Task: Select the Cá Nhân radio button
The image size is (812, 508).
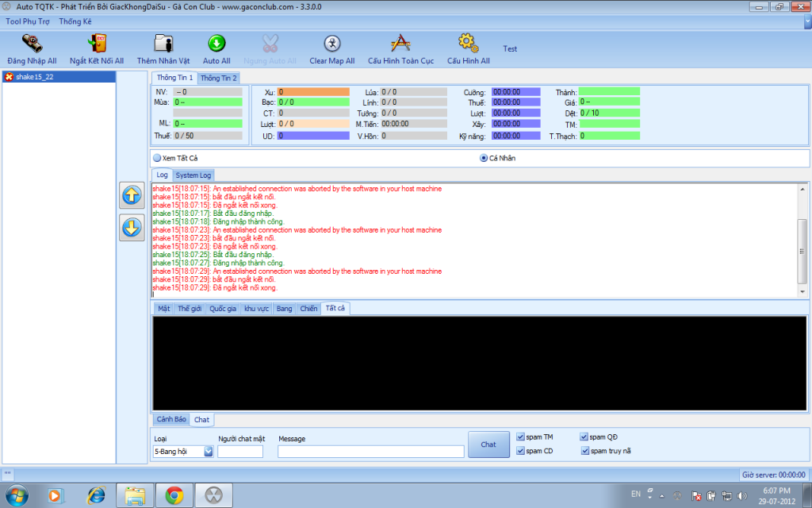Action: point(484,158)
